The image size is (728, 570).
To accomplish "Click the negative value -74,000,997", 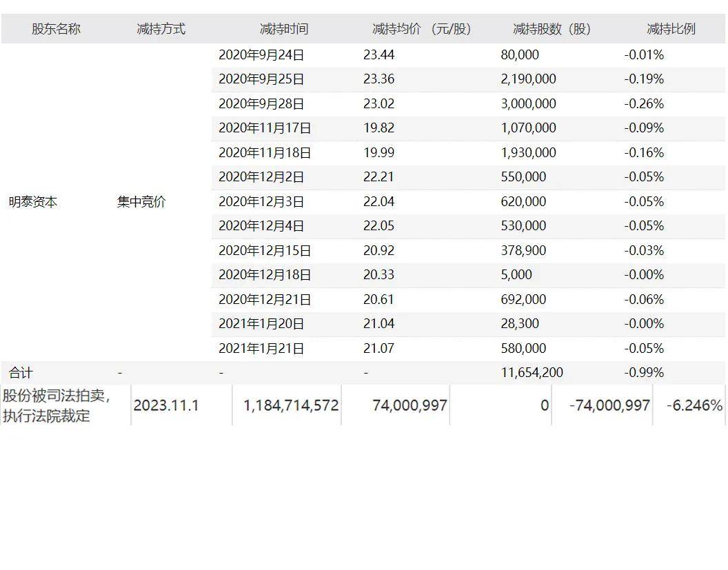I will [x=609, y=405].
